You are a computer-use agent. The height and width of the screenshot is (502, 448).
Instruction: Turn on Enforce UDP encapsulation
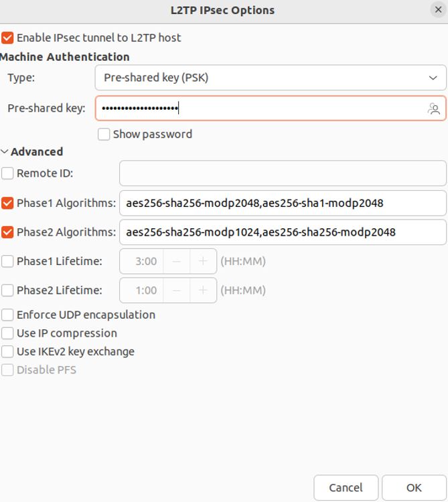click(x=8, y=315)
